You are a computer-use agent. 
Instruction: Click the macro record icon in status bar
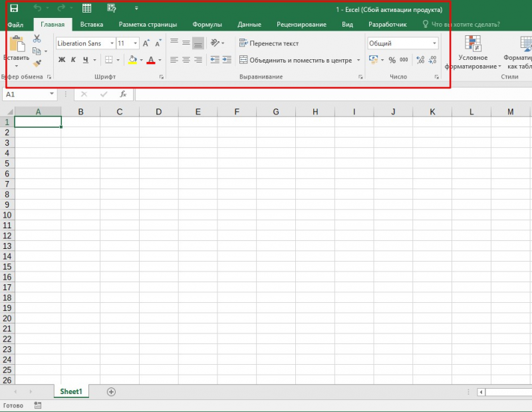coord(38,405)
